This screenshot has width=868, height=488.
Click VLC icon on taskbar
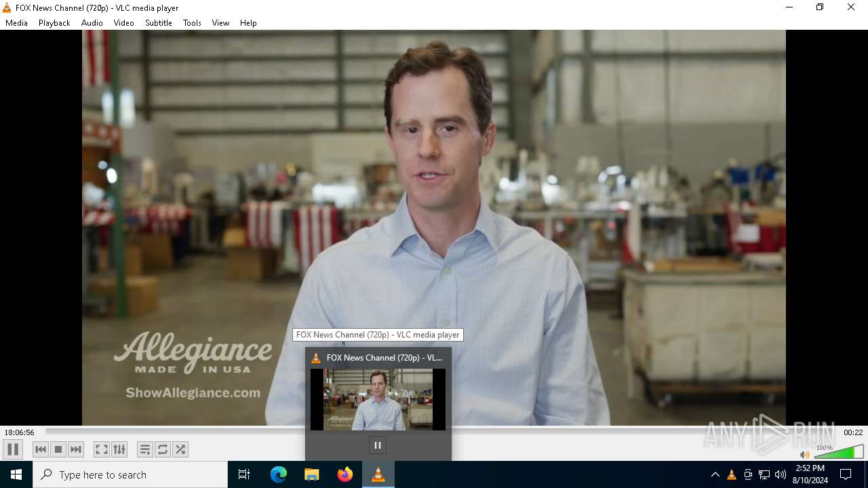(378, 474)
